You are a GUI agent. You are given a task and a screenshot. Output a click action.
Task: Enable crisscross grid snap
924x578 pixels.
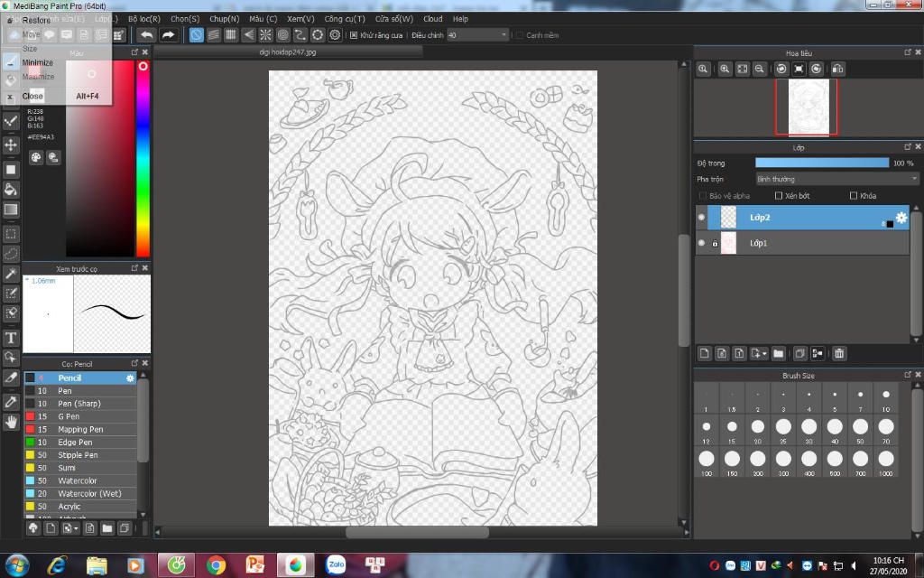click(231, 35)
